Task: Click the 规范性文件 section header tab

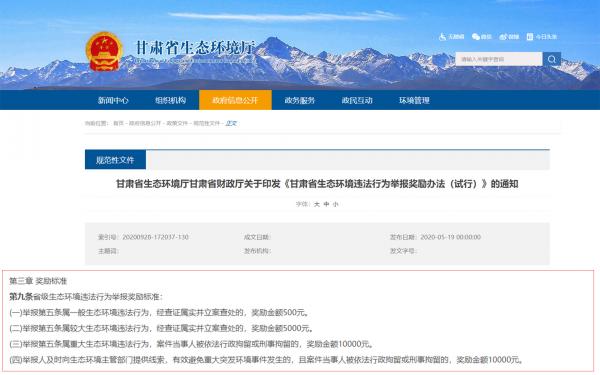Action: coord(115,160)
